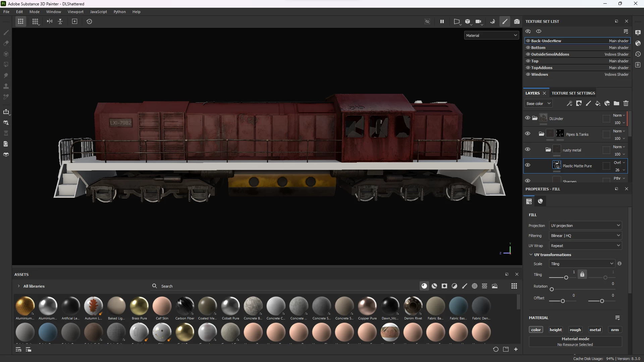
Task: Open the UV projection dropdown
Action: (x=585, y=226)
